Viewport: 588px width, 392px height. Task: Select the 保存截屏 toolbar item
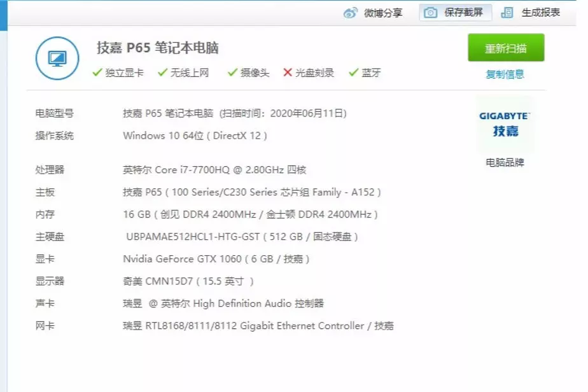point(463,12)
